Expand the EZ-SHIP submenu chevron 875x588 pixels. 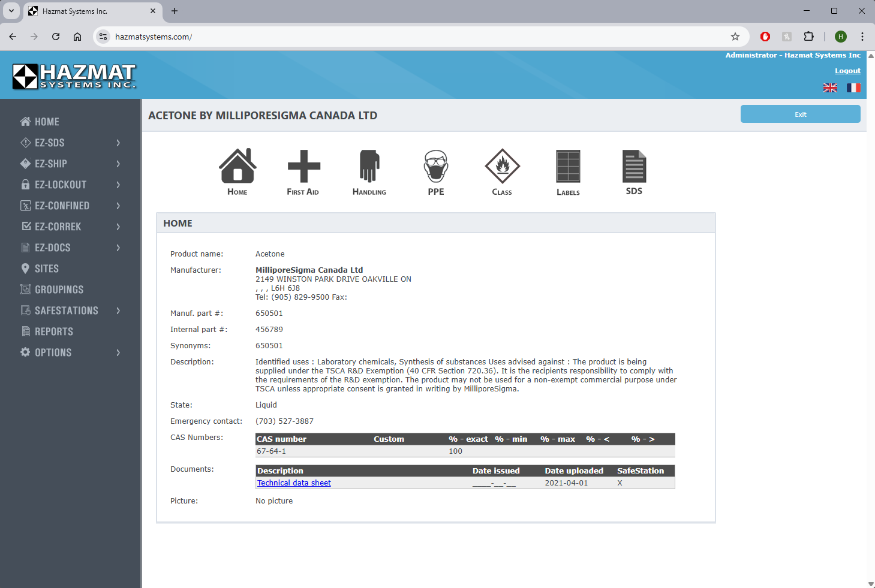[118, 164]
